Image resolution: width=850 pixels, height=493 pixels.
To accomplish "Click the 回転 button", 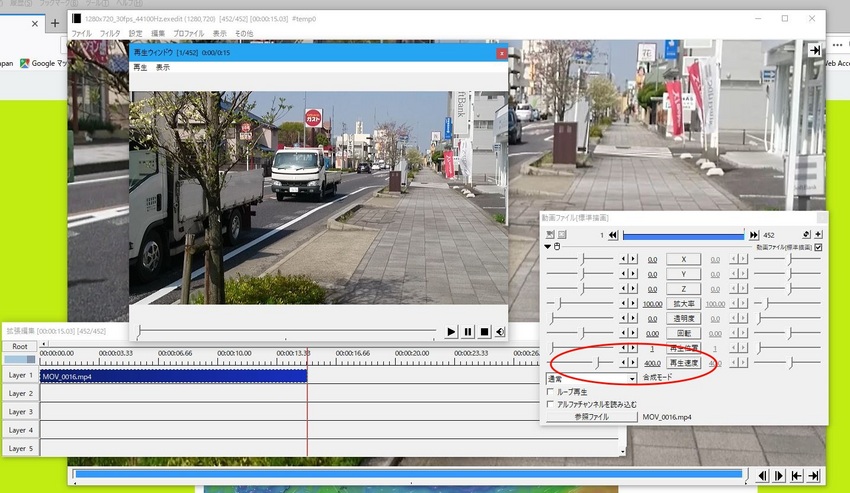I will coord(684,333).
